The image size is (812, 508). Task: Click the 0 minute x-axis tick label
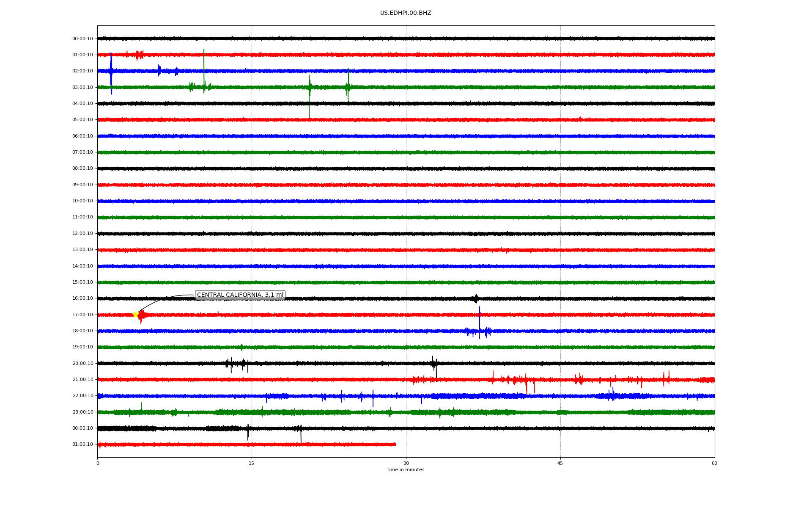pos(98,464)
